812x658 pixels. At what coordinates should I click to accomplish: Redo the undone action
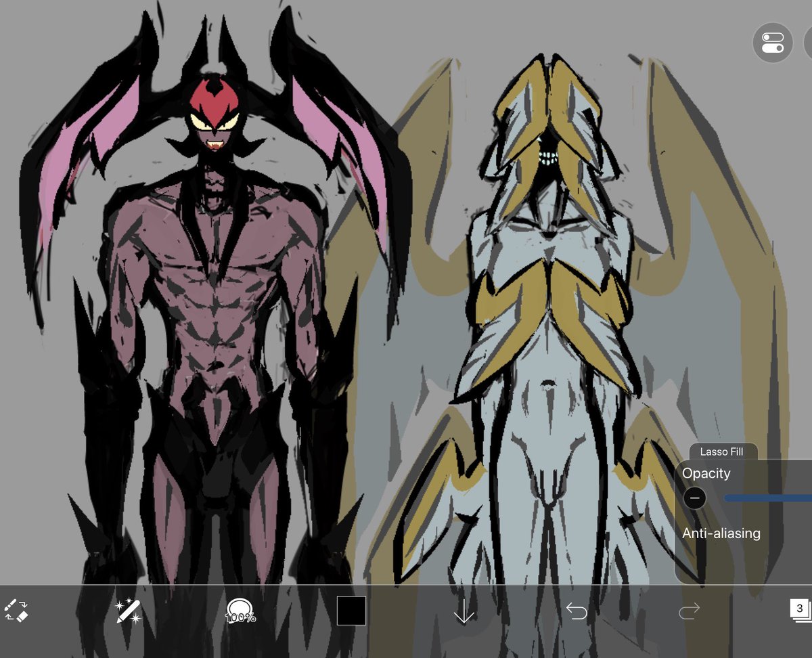(689, 612)
